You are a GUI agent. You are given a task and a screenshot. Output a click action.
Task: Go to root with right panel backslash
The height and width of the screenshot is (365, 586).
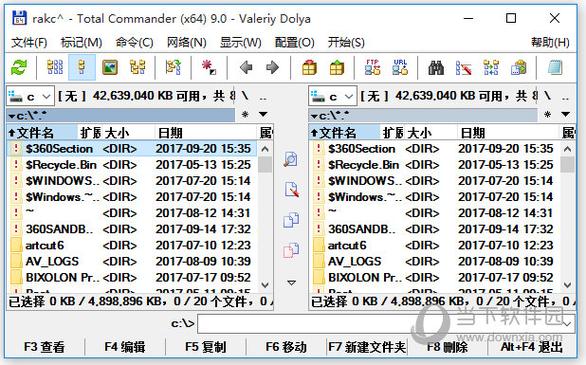(547, 96)
